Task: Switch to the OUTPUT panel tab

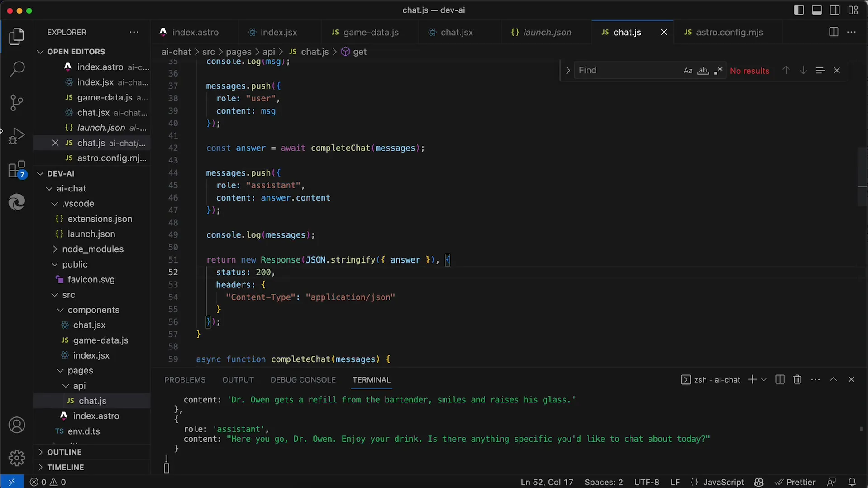Action: click(238, 380)
